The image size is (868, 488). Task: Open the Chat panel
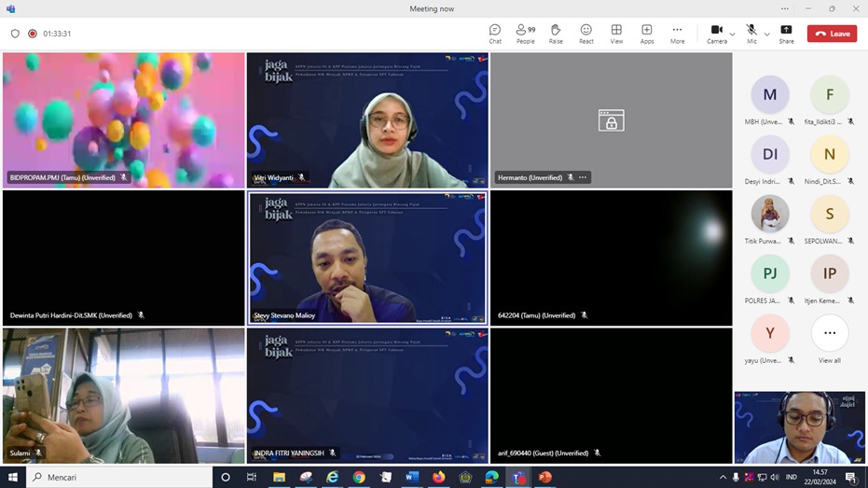click(495, 34)
